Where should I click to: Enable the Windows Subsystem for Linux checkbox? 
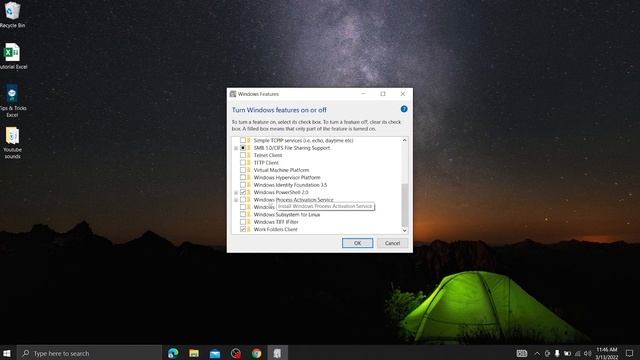(x=243, y=214)
